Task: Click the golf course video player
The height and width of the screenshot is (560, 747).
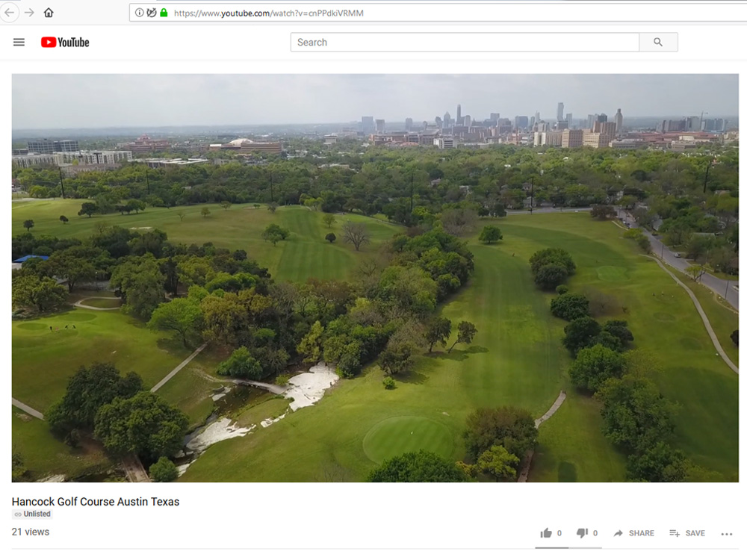Action: point(375,278)
